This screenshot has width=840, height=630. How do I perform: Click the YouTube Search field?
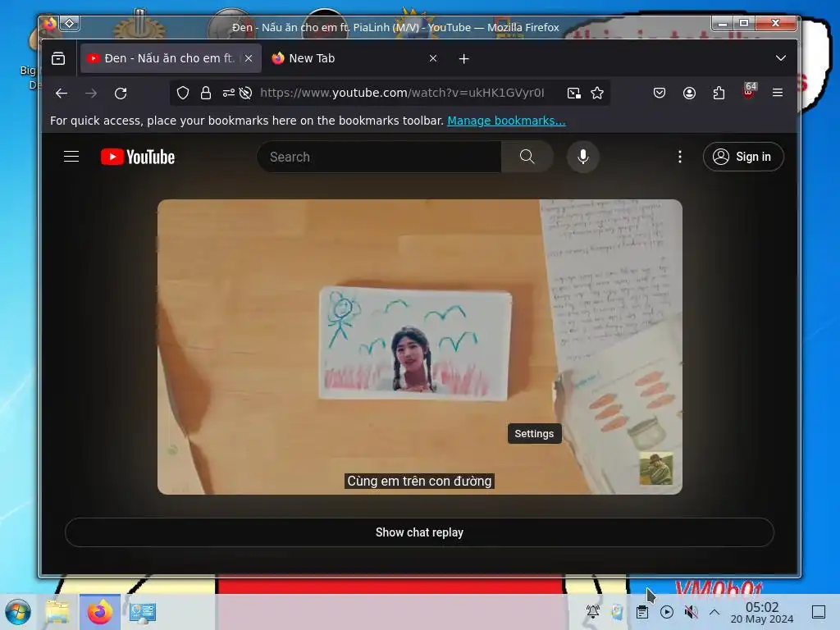(379, 157)
